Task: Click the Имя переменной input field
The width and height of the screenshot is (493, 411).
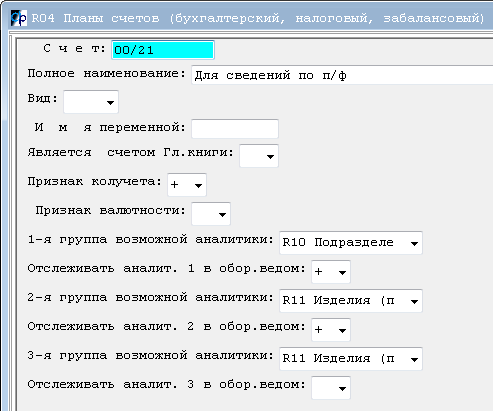Action: [235, 129]
